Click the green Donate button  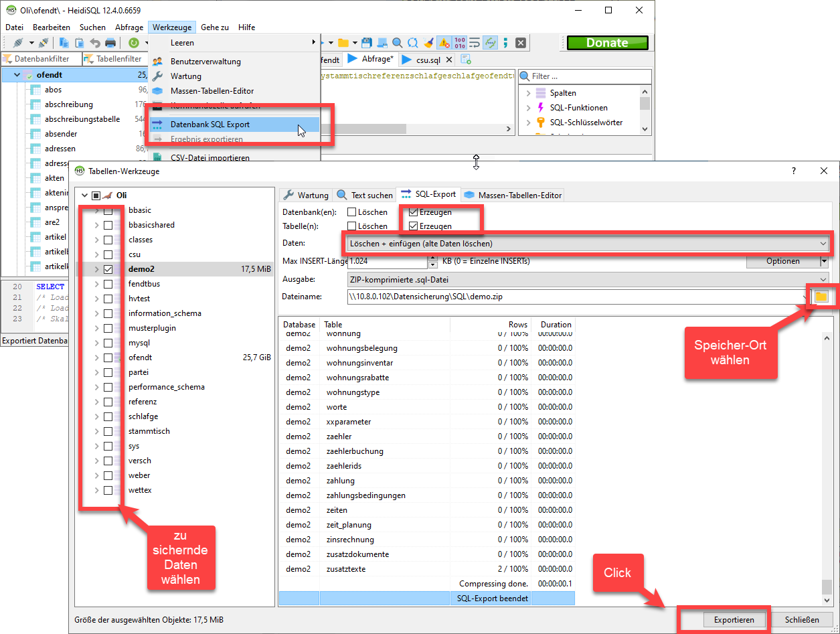(607, 43)
